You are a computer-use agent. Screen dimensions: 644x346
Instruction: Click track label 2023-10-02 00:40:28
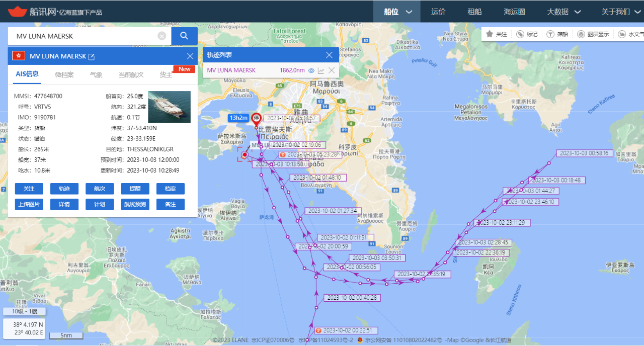tap(352, 298)
